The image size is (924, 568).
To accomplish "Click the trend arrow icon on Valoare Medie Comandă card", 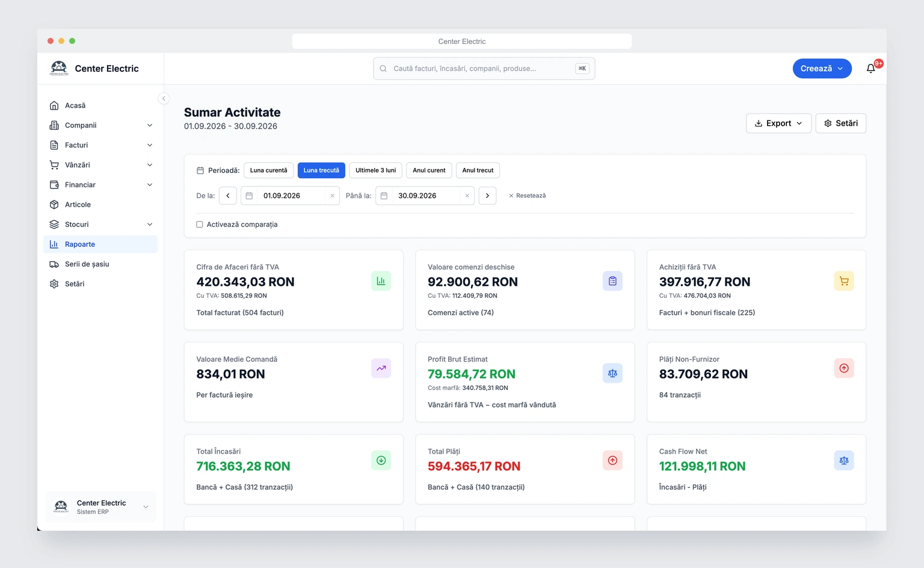I will tap(381, 368).
